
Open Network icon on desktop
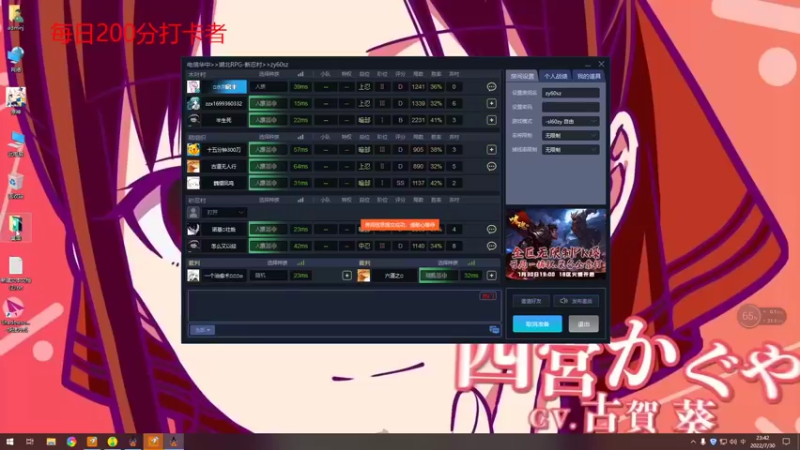(16, 59)
